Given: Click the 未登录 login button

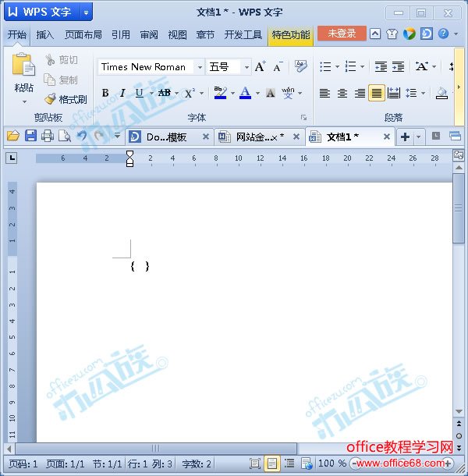Looking at the screenshot, I should coord(342,33).
